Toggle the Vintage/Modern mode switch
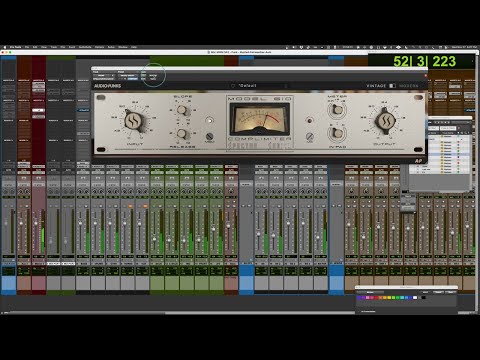 tap(393, 86)
